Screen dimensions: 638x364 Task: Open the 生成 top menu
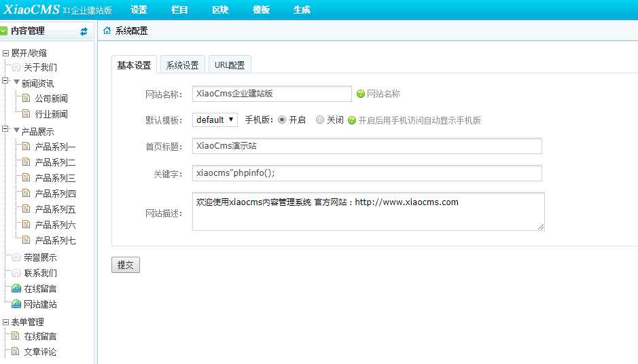(302, 10)
